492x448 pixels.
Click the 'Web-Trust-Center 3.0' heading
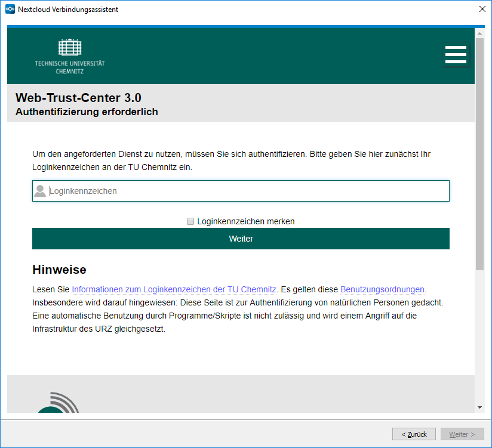click(x=78, y=98)
